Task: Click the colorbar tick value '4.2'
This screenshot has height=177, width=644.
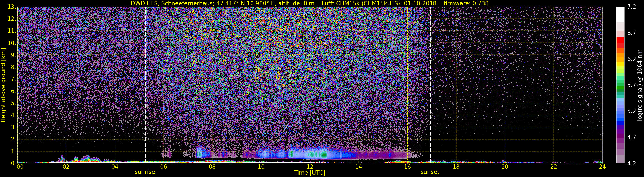Action: pyautogui.click(x=632, y=163)
